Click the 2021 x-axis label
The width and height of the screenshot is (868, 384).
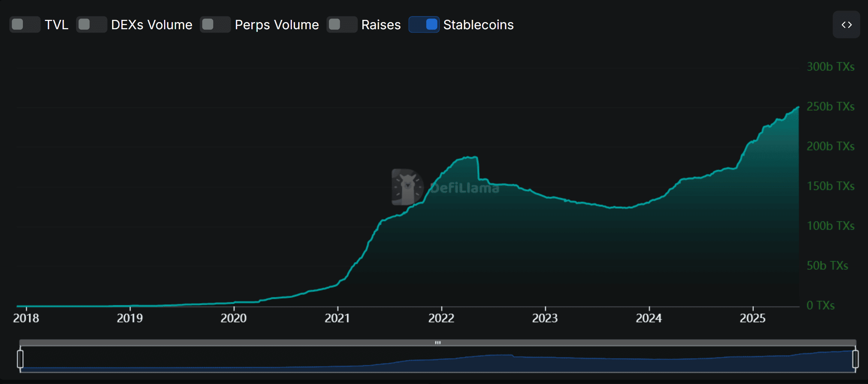pyautogui.click(x=337, y=318)
